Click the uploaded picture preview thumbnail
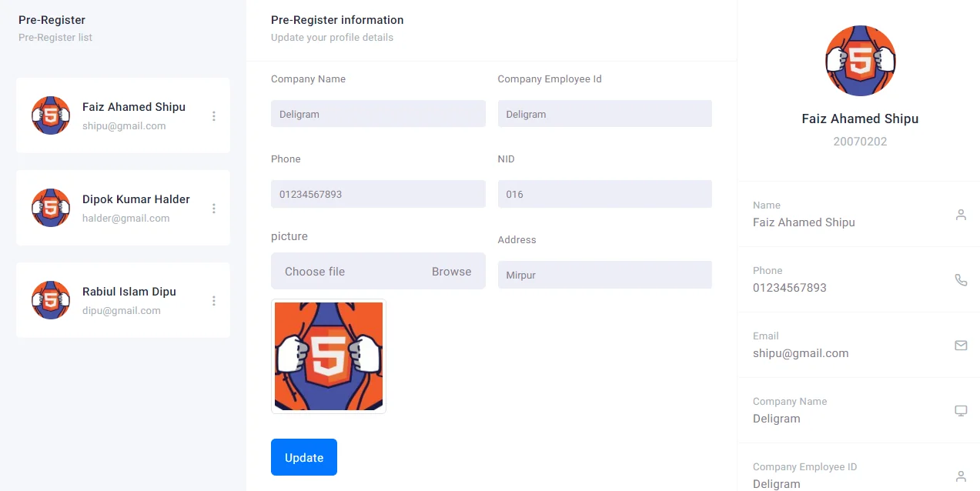The width and height of the screenshot is (980, 491). [329, 356]
